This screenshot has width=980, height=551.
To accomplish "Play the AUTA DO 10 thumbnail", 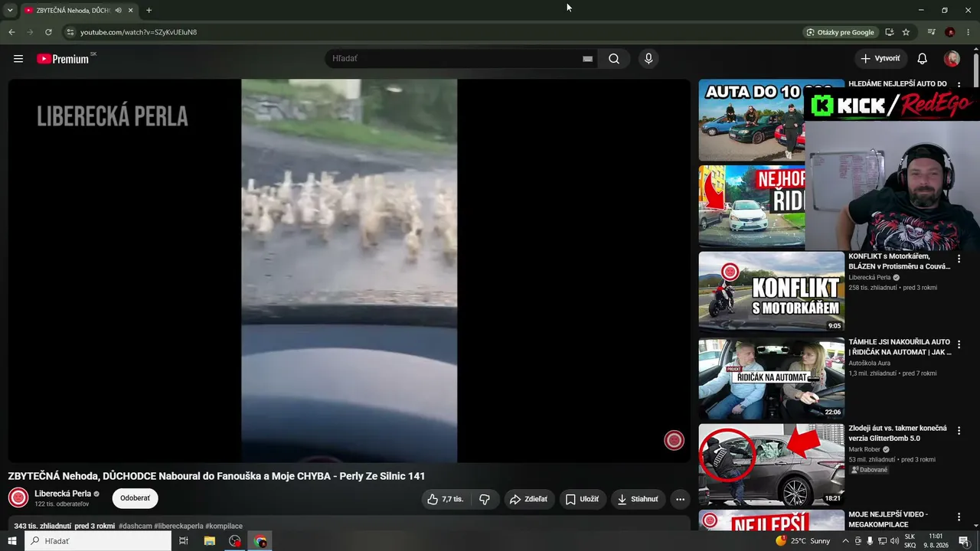I will coord(751,120).
